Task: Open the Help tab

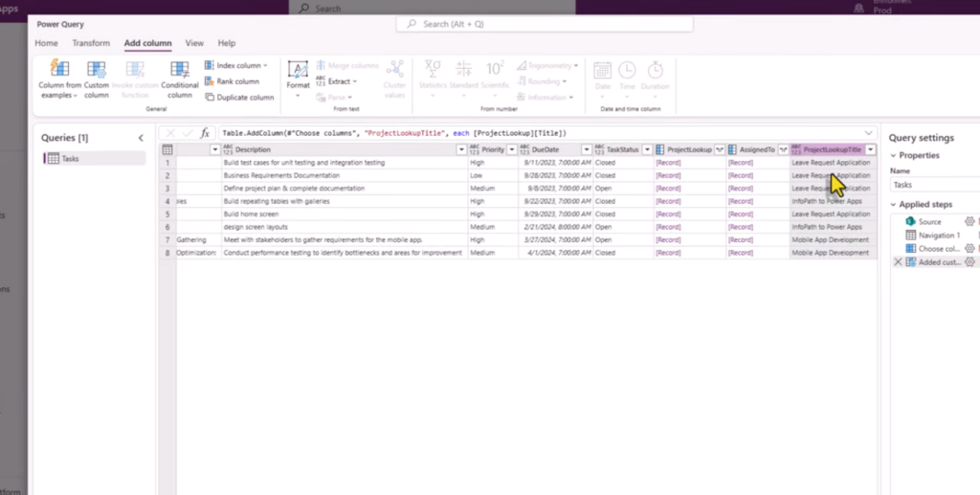Action: click(226, 43)
